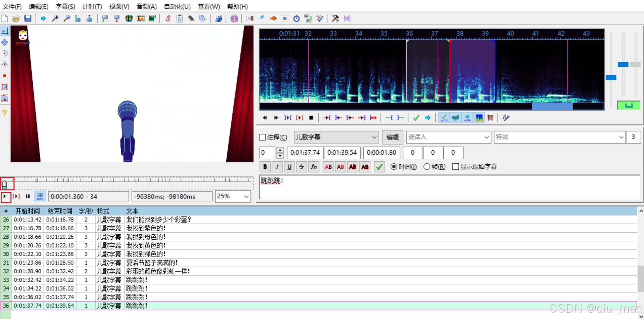Viewport: 644px width, 319px height.
Task: Toggle video auto-scroll AUTO button
Action: coord(40,196)
